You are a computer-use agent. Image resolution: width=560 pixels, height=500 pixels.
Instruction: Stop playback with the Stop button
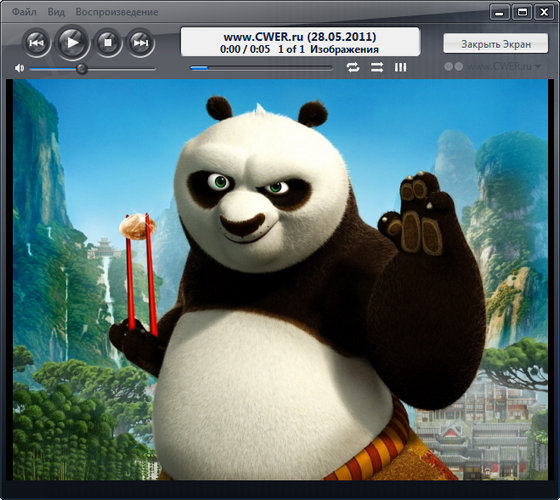108,43
